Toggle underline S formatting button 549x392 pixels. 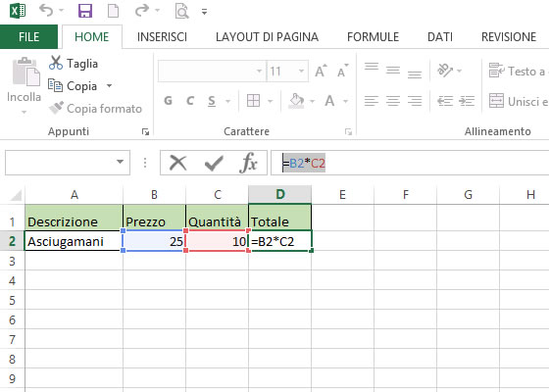(212, 101)
